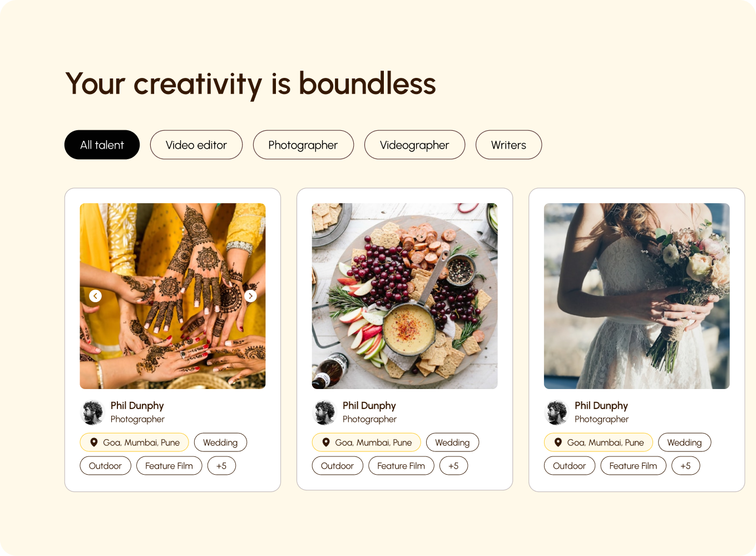Click previous image arrow on henna photo
The width and height of the screenshot is (756, 556).
coord(96,296)
